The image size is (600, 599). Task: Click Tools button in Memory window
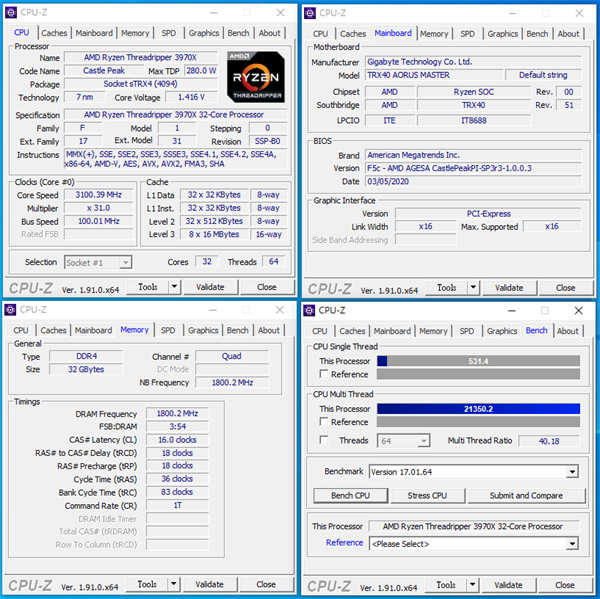(147, 584)
